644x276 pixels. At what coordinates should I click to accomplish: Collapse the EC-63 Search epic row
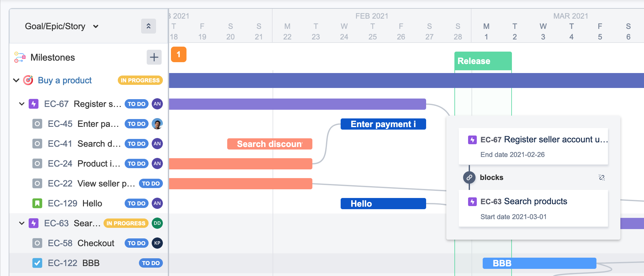[22, 223]
